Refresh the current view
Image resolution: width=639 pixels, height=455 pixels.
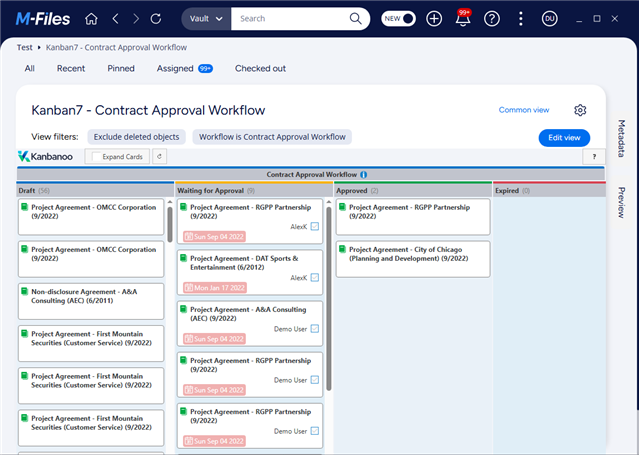156,19
